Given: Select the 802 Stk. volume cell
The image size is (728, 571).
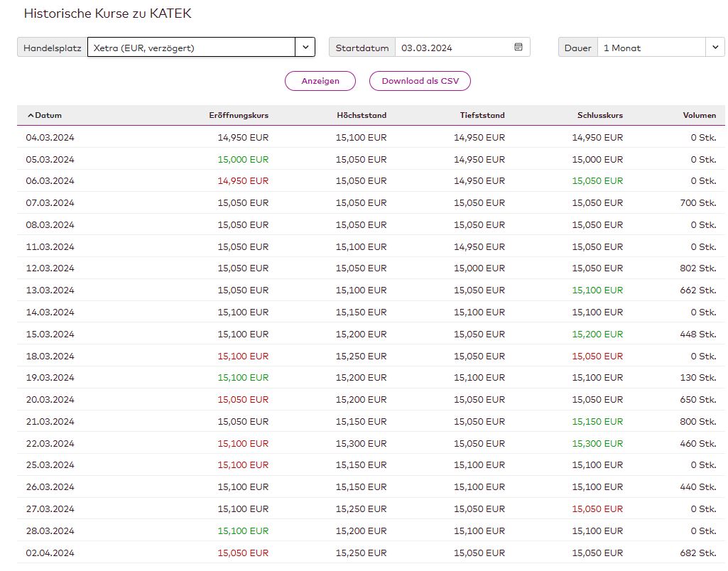Looking at the screenshot, I should (697, 268).
